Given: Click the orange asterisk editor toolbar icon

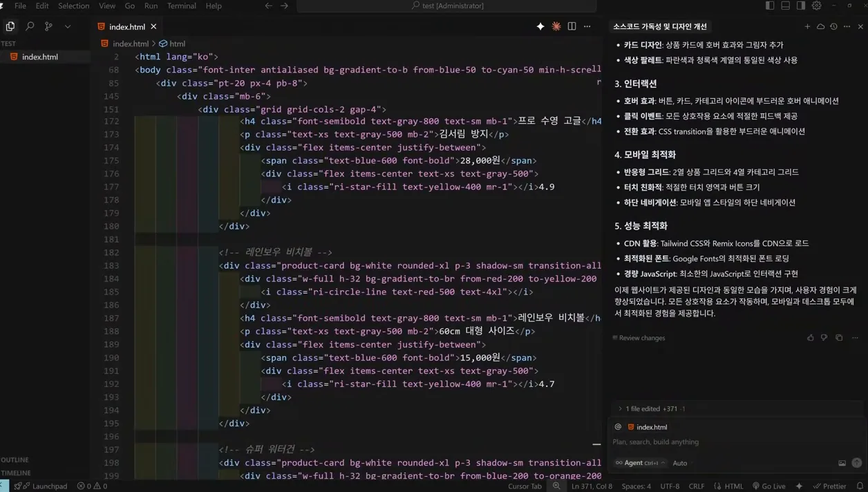Looking at the screenshot, I should [556, 26].
